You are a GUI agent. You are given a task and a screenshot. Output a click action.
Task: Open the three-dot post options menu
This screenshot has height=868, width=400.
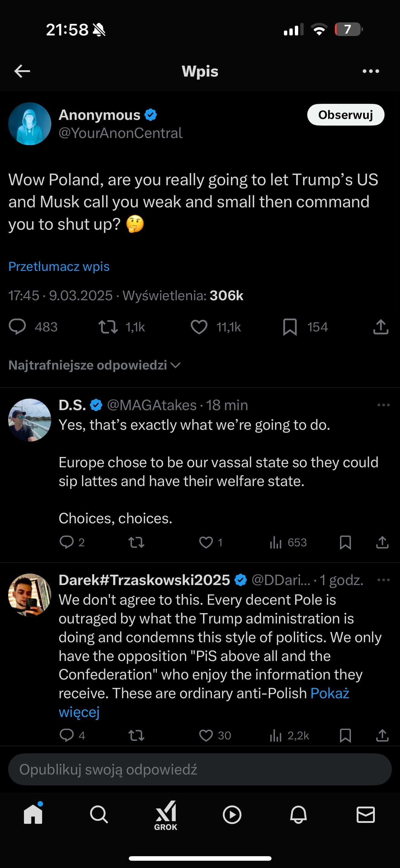pyautogui.click(x=371, y=71)
